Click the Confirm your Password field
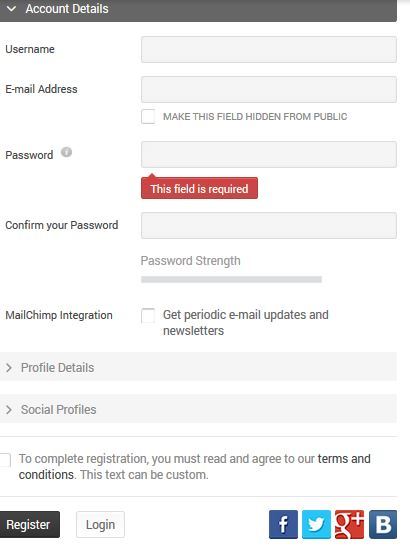The image size is (410, 549). point(269,225)
